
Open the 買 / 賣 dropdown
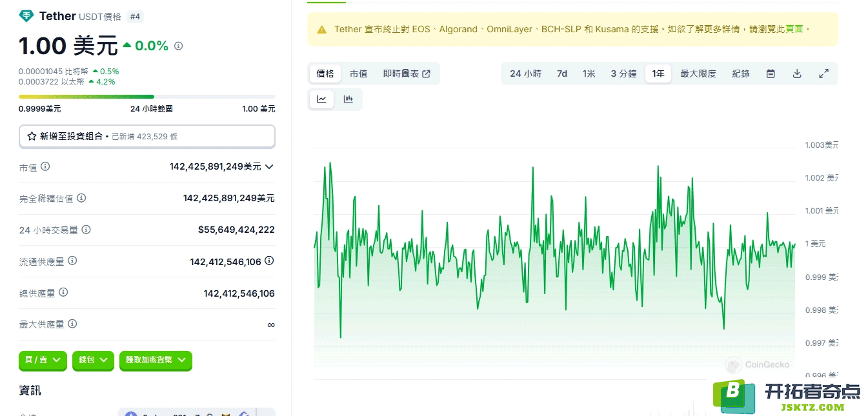click(x=43, y=360)
